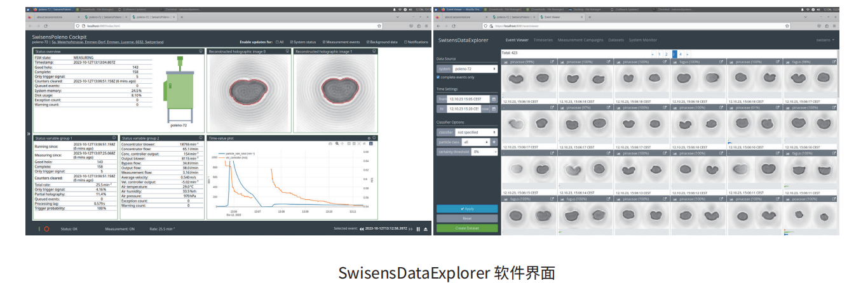Image resolution: width=868 pixels, height=283 pixels.
Task: Switch to the Timeseries tab
Action: (x=543, y=40)
